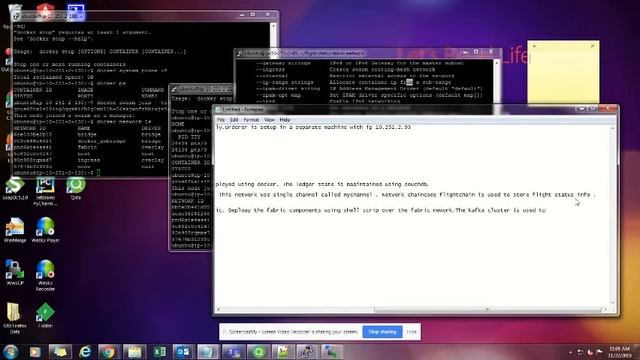Viewport: 640px width, 360px height.
Task: Add a new sticky note with plus
Action: (534, 46)
